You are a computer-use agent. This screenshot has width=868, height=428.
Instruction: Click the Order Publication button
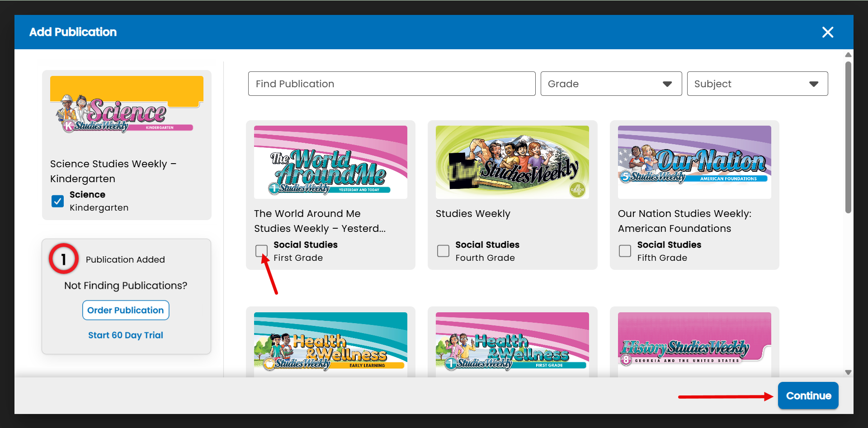pos(126,310)
